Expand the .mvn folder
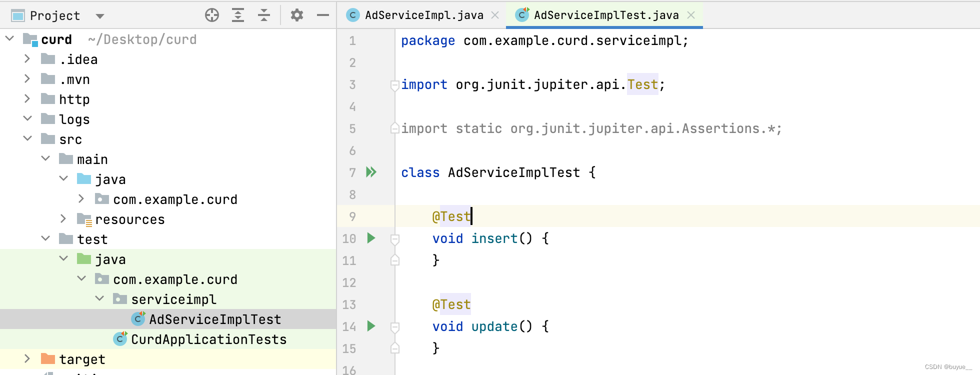The height and width of the screenshot is (375, 980). (x=27, y=78)
